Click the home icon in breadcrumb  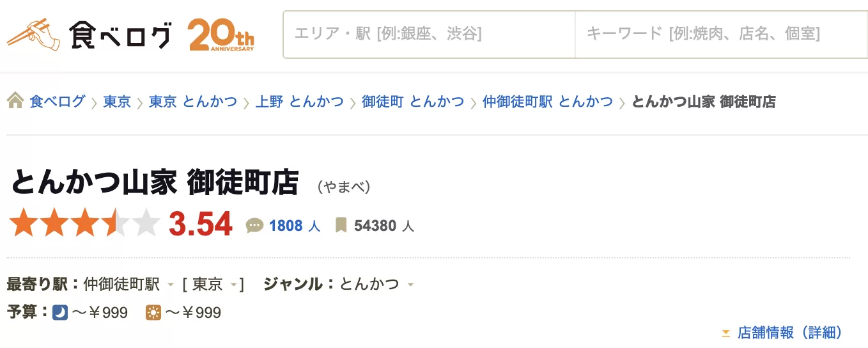click(x=15, y=100)
